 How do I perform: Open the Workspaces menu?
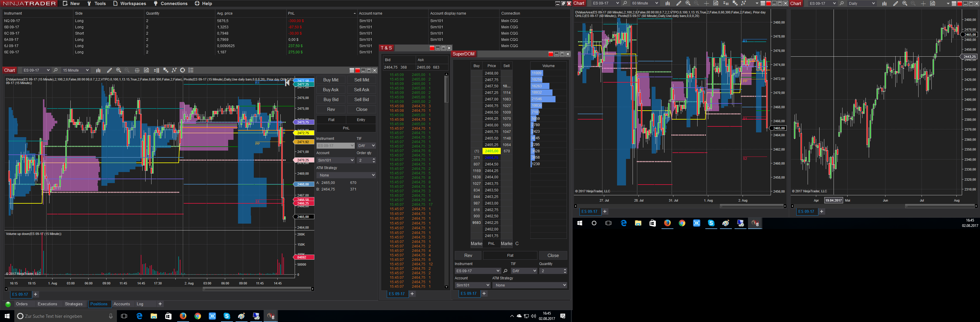tap(129, 3)
